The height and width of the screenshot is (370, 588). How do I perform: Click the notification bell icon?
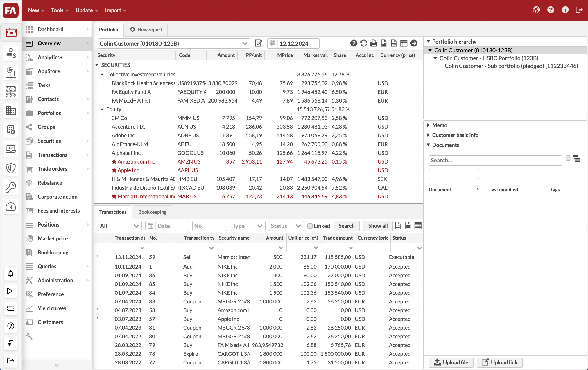pos(11,274)
